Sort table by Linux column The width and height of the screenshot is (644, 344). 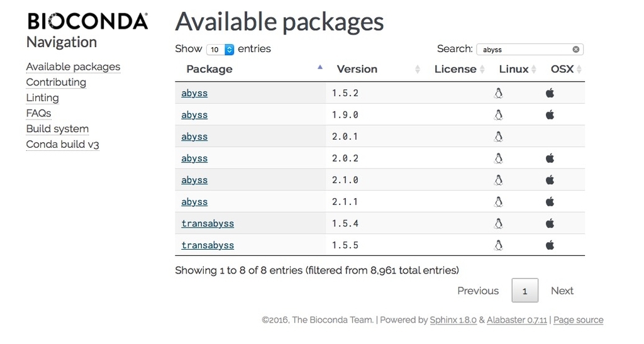tap(514, 69)
